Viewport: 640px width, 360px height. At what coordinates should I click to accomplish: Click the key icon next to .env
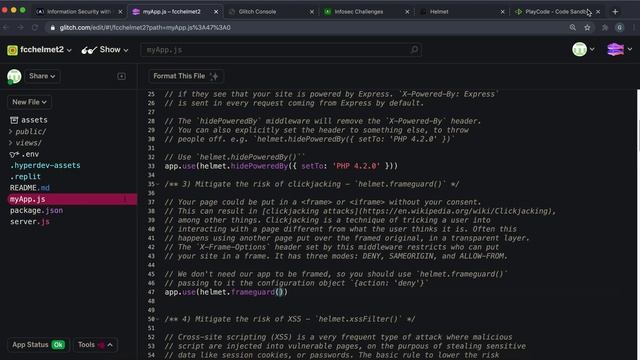tap(14, 154)
